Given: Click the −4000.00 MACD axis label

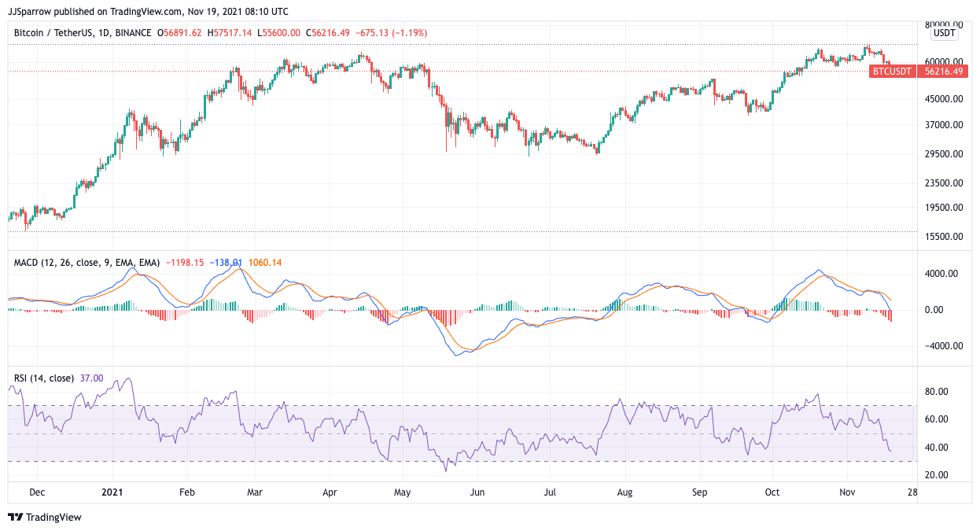Looking at the screenshot, I should pos(944,346).
